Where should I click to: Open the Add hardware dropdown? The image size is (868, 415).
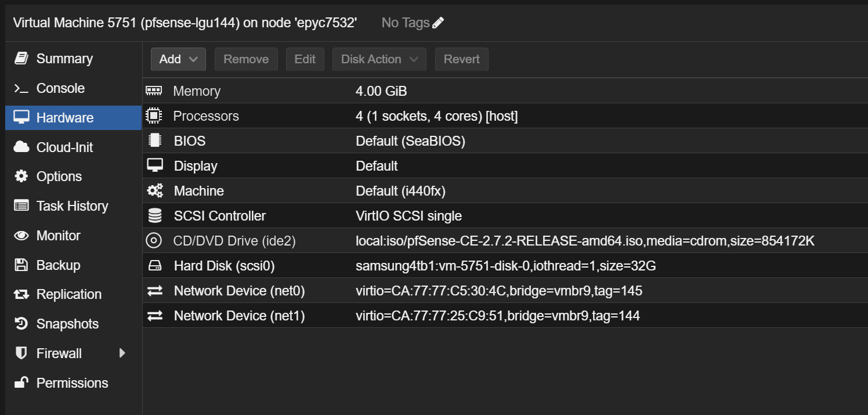click(178, 59)
